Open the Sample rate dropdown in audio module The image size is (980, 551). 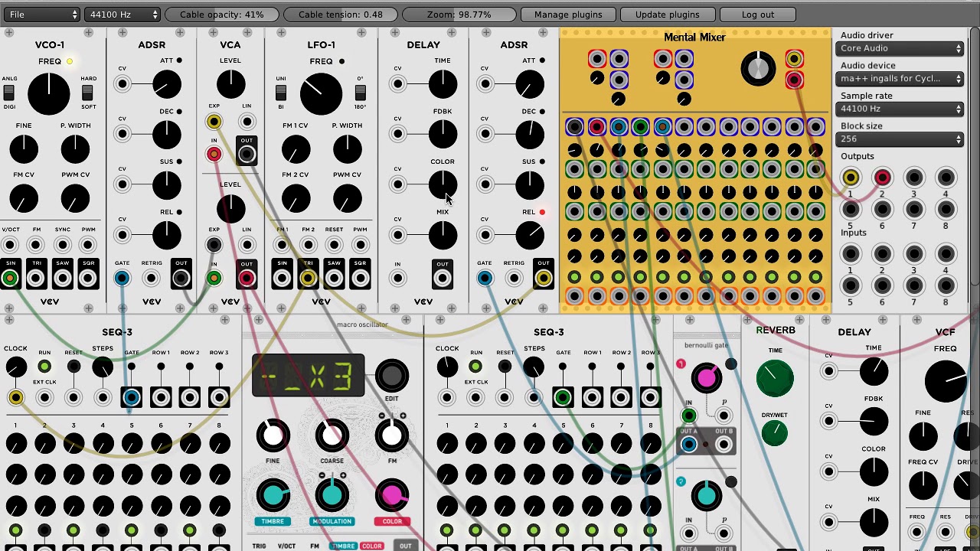[900, 109]
